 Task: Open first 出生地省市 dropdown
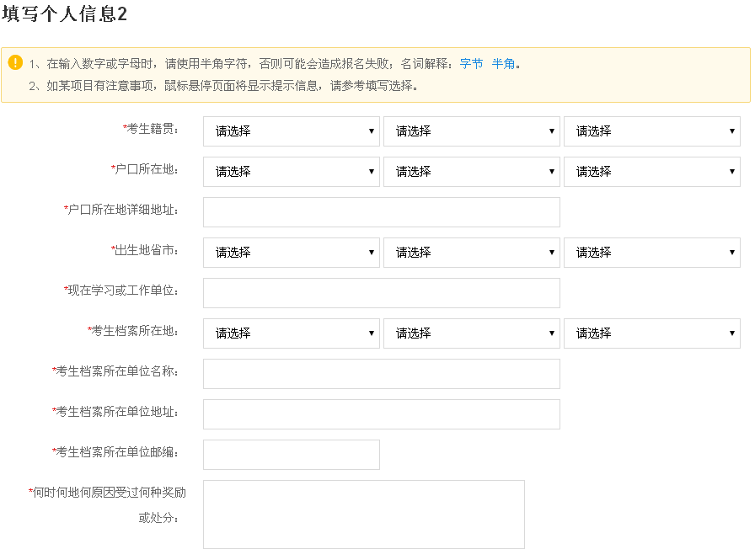291,253
